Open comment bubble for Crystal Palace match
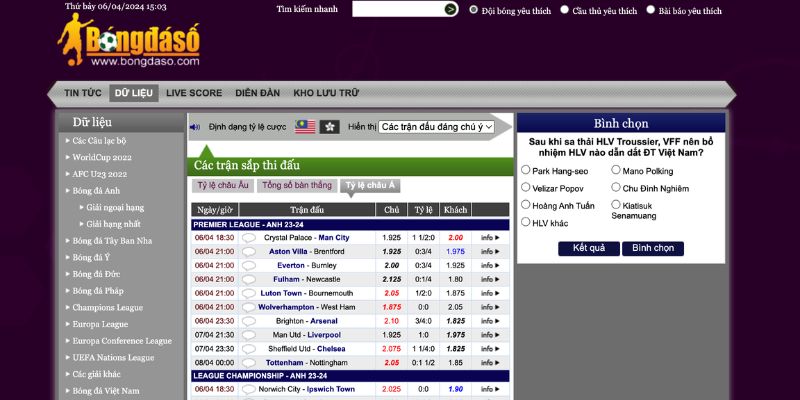Image resolution: width=800 pixels, height=400 pixels. pyautogui.click(x=249, y=238)
